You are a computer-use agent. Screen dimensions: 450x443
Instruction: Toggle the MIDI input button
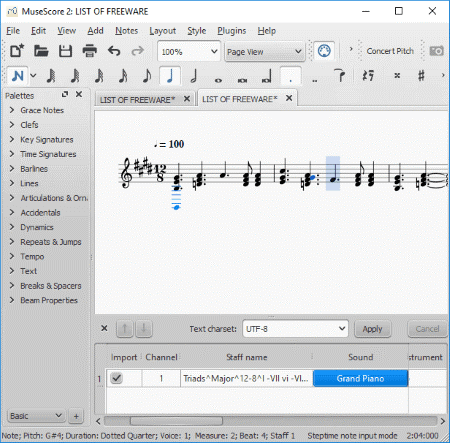click(324, 51)
